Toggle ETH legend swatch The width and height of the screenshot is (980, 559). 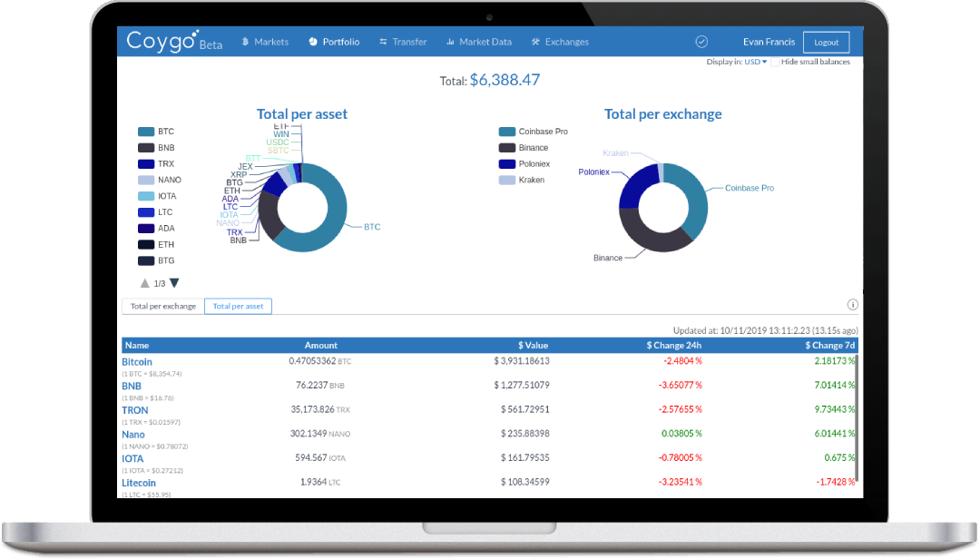[146, 244]
